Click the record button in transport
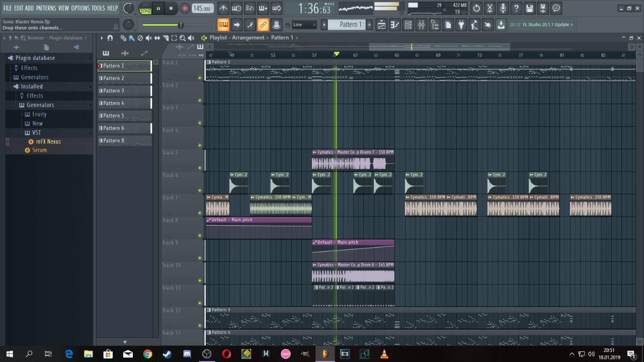The height and width of the screenshot is (362, 644). tap(185, 9)
